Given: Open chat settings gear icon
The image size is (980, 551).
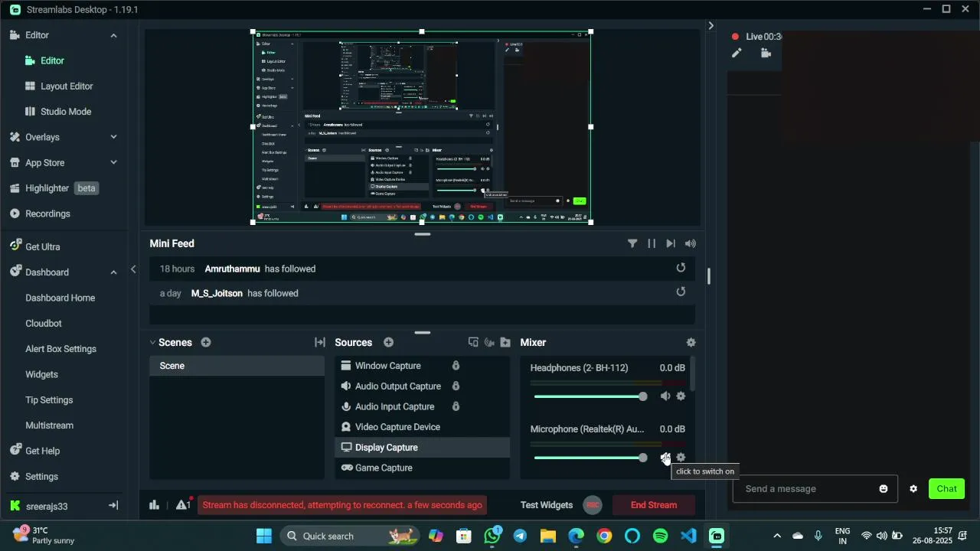Looking at the screenshot, I should coord(913,489).
